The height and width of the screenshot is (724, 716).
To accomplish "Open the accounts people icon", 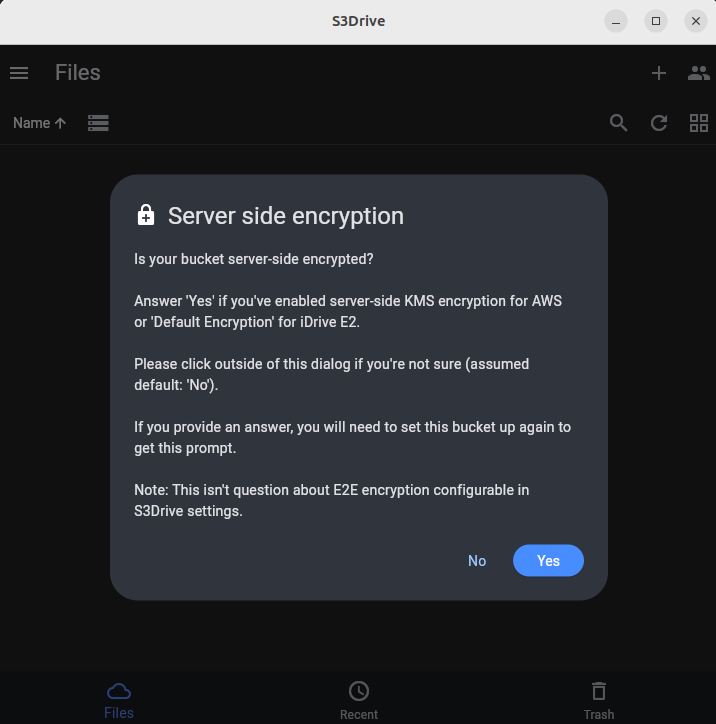I will click(698, 73).
